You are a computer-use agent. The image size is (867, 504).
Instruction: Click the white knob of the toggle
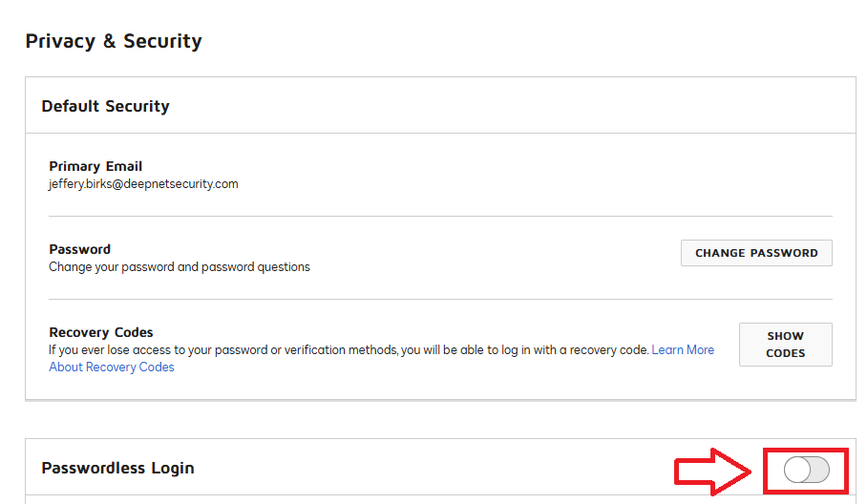[797, 469]
